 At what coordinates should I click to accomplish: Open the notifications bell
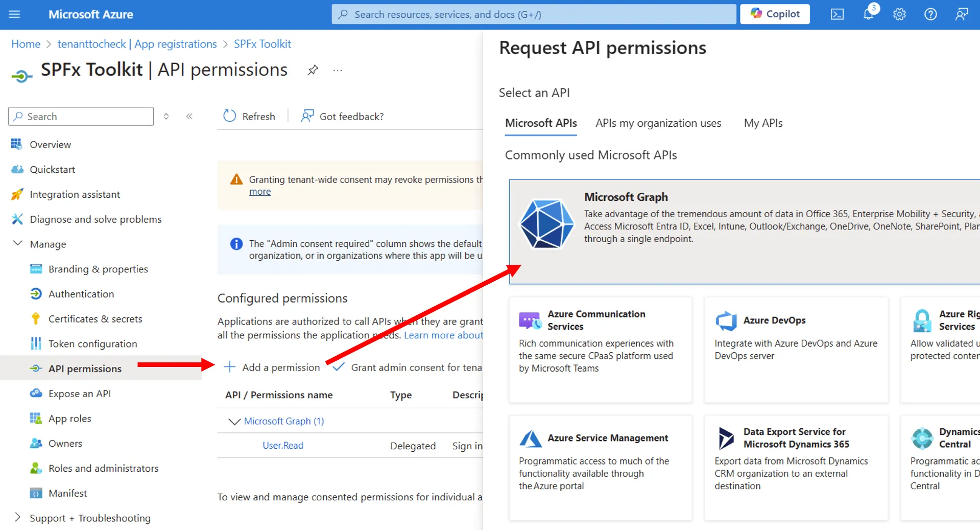click(x=868, y=14)
